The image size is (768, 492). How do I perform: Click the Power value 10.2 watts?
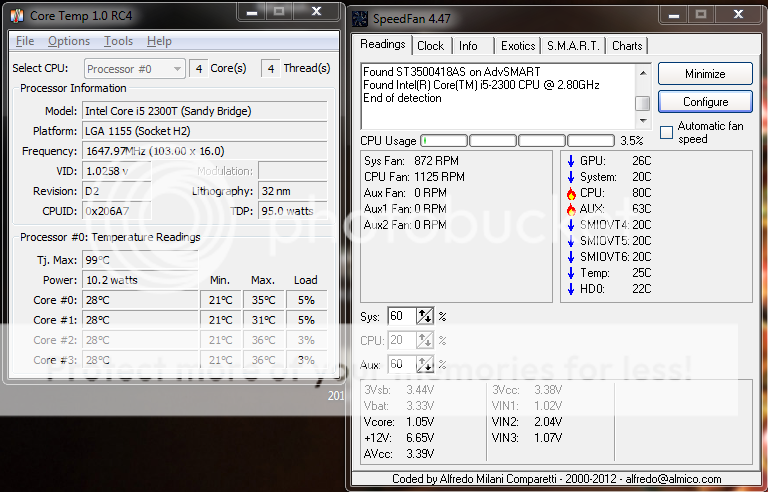point(140,280)
